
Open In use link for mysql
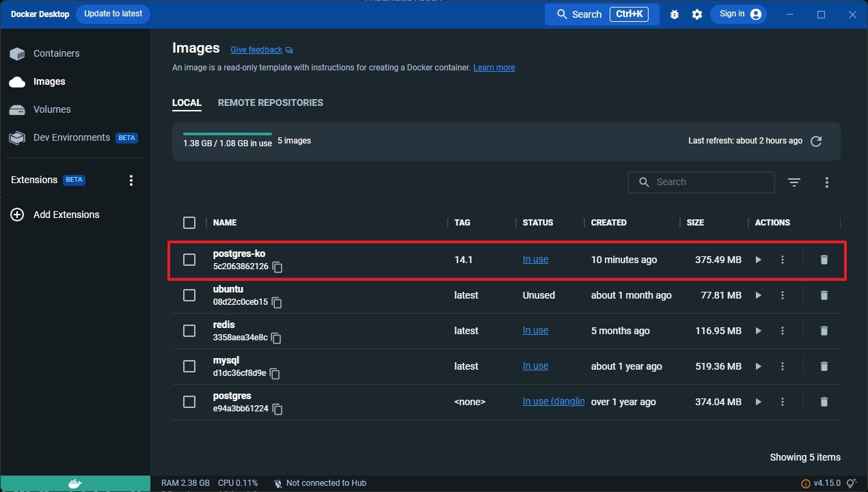click(535, 366)
